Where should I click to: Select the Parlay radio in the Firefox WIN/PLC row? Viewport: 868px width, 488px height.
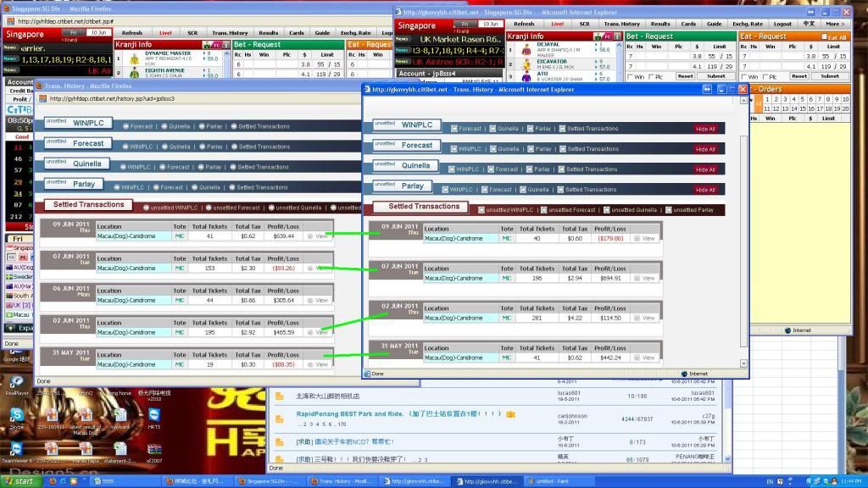click(x=202, y=126)
